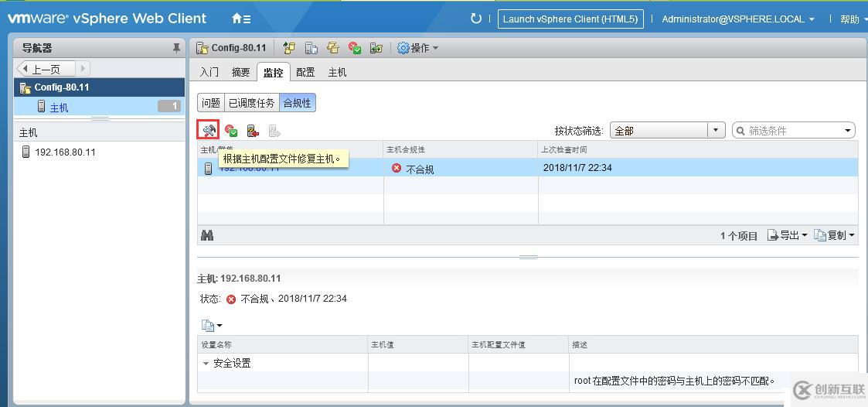Click the magnifier icon in filter box
The image size is (868, 407).
(740, 131)
